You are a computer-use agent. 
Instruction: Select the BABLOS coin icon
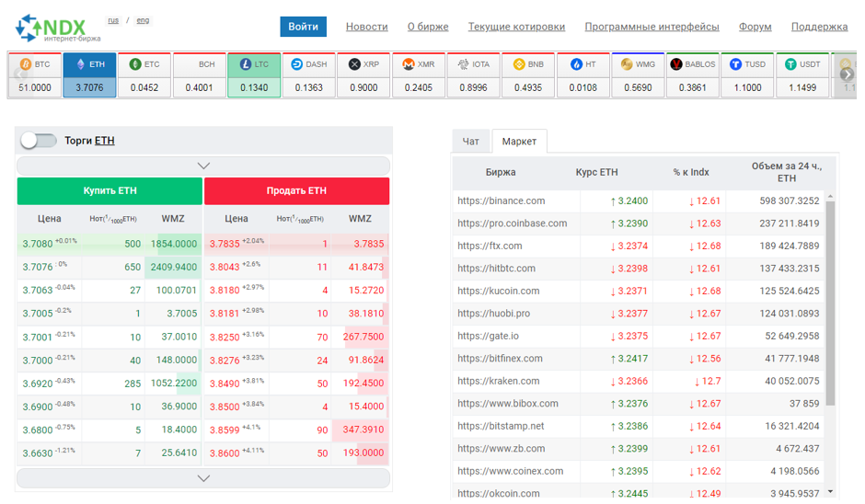(675, 64)
